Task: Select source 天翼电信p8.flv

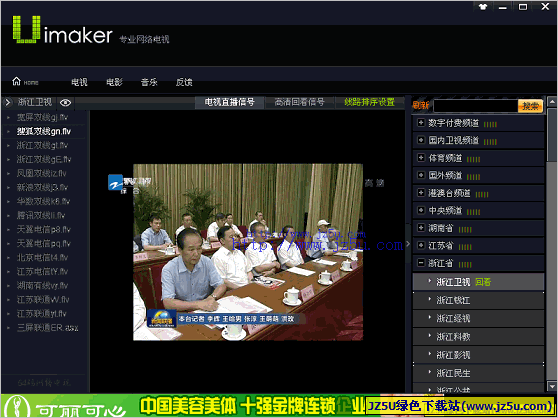Action: [x=43, y=229]
